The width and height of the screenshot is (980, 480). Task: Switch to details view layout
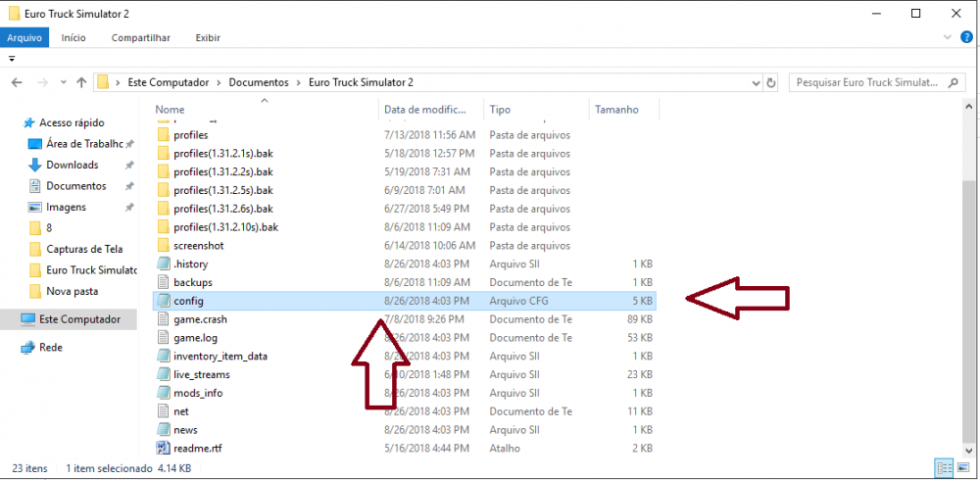(x=943, y=468)
